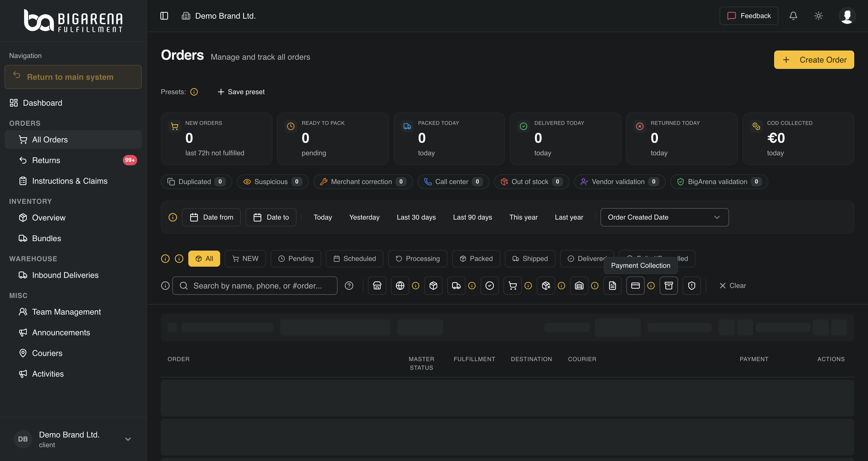
Task: Select the NEW status tab
Action: [x=245, y=259]
